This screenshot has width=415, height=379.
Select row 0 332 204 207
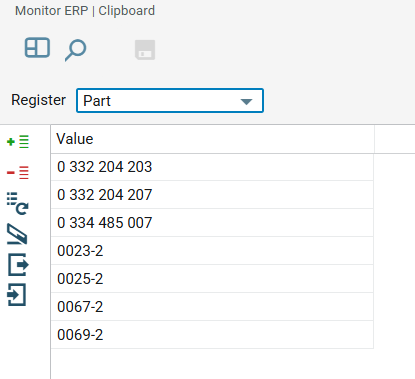(212, 195)
